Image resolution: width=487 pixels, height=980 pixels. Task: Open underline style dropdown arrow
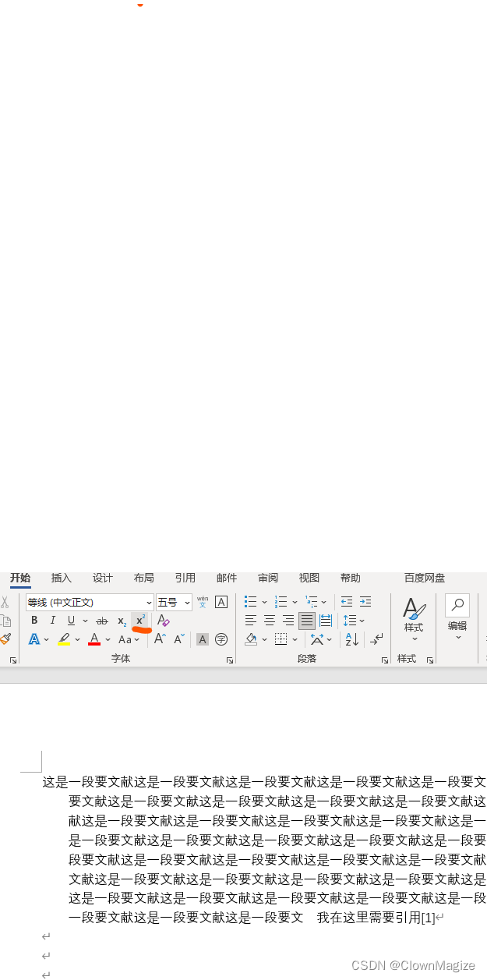(85, 621)
